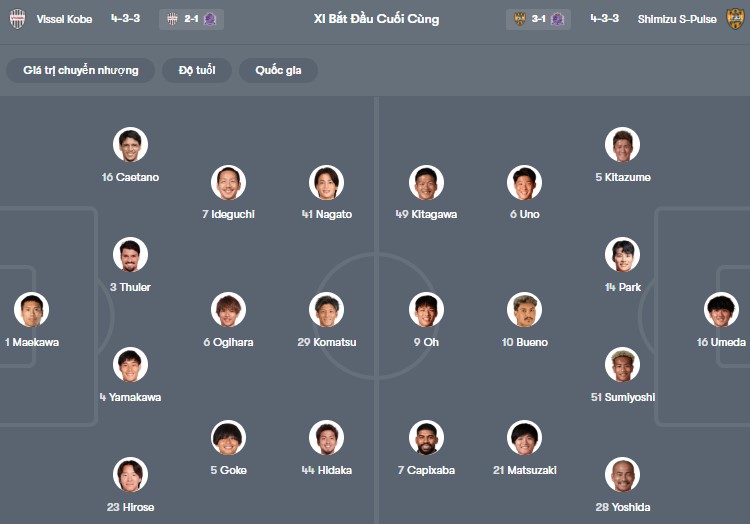Click Capixaba's player avatar

click(426, 438)
